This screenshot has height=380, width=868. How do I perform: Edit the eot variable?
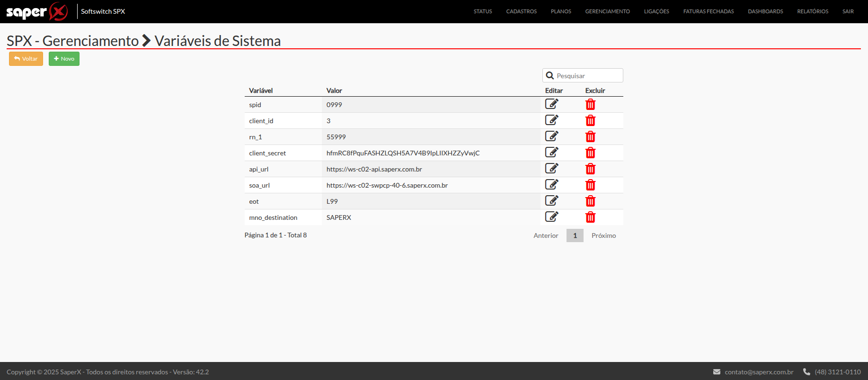[551, 201]
